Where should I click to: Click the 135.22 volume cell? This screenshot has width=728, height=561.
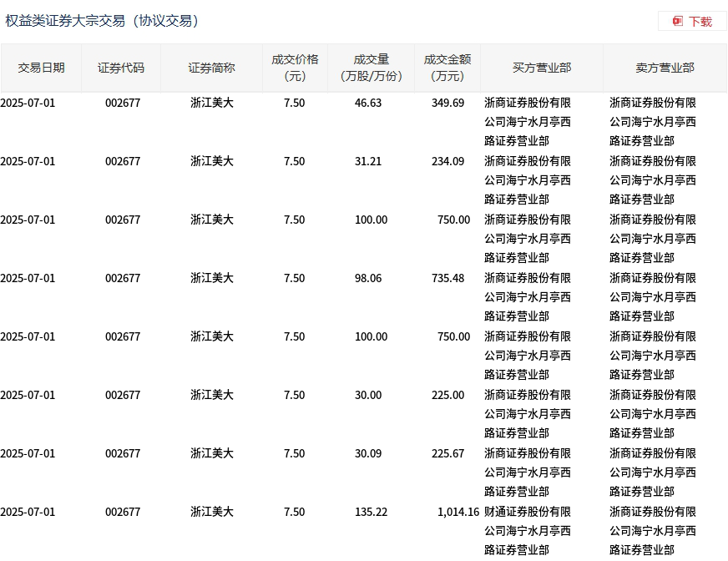372,512
